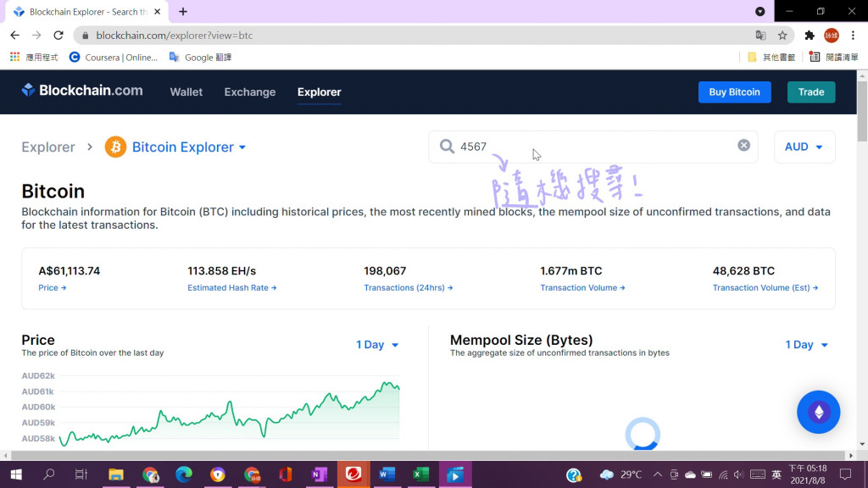Click the search magnifier icon
Image resolution: width=868 pixels, height=488 pixels.
pyautogui.click(x=447, y=146)
